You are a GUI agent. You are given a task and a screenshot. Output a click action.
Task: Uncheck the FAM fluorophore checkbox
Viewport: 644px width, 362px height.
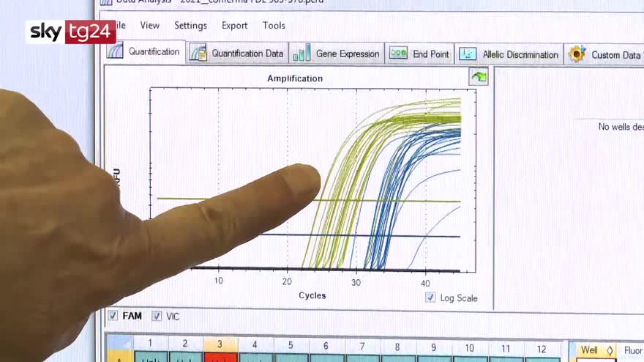[x=113, y=316]
